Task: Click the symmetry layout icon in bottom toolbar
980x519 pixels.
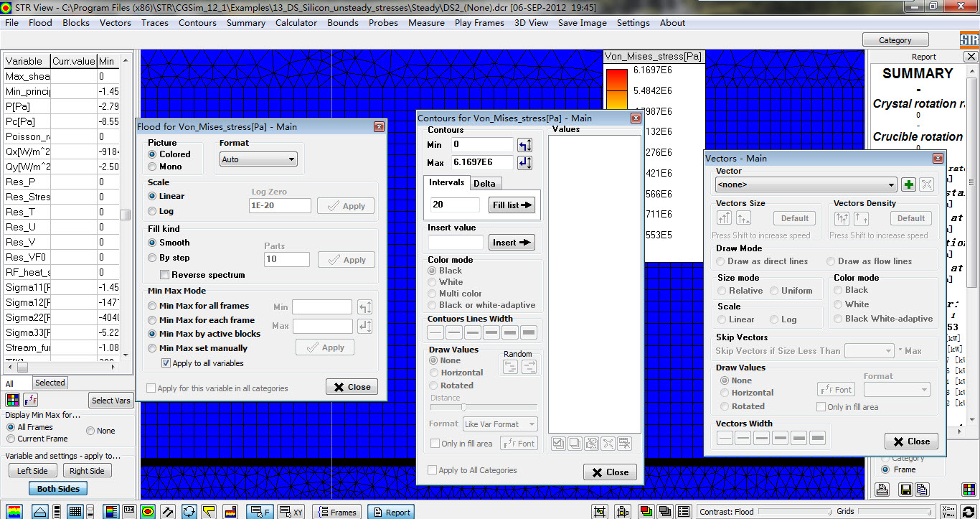Action: click(623, 512)
